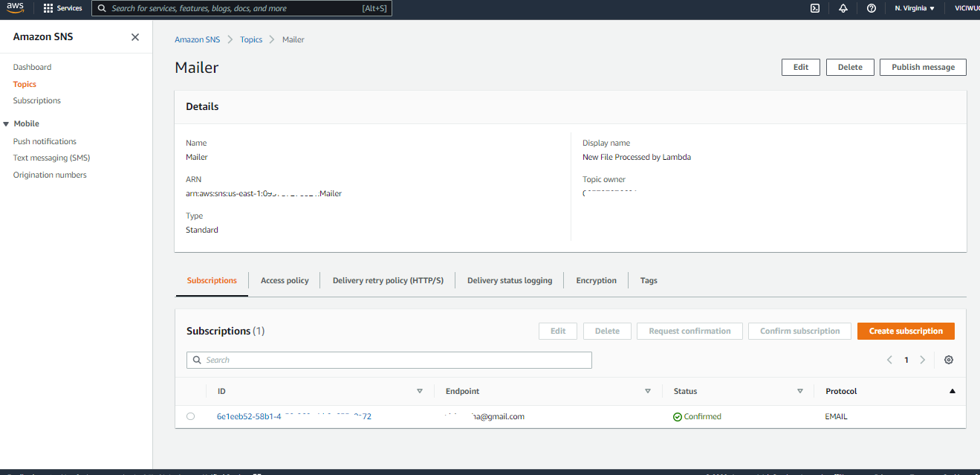Open the N. Virginia region dropdown

pyautogui.click(x=915, y=8)
